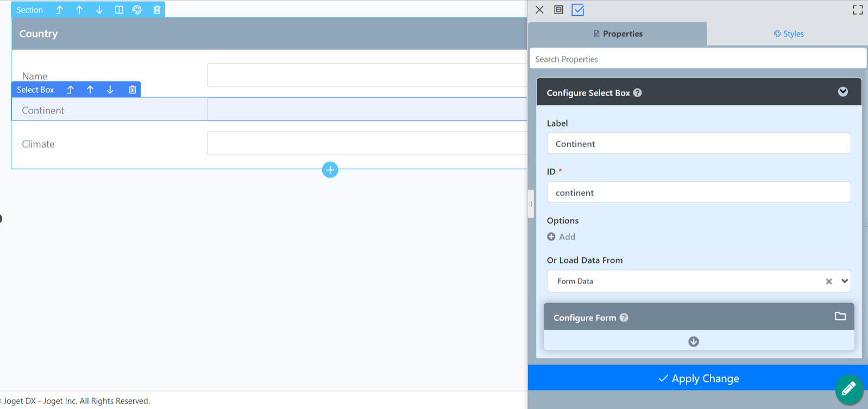The height and width of the screenshot is (409, 868).
Task: Delete the Continent Select Box via trash icon
Action: click(133, 90)
